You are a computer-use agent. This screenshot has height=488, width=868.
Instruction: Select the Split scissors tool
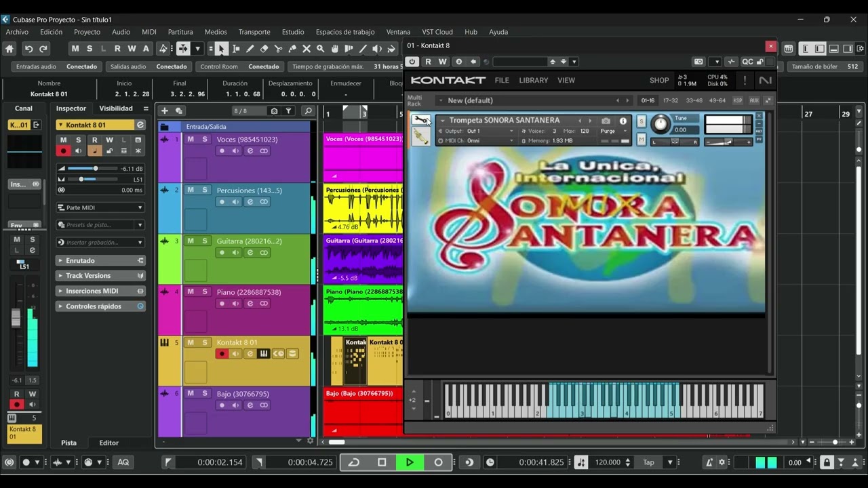[278, 49]
